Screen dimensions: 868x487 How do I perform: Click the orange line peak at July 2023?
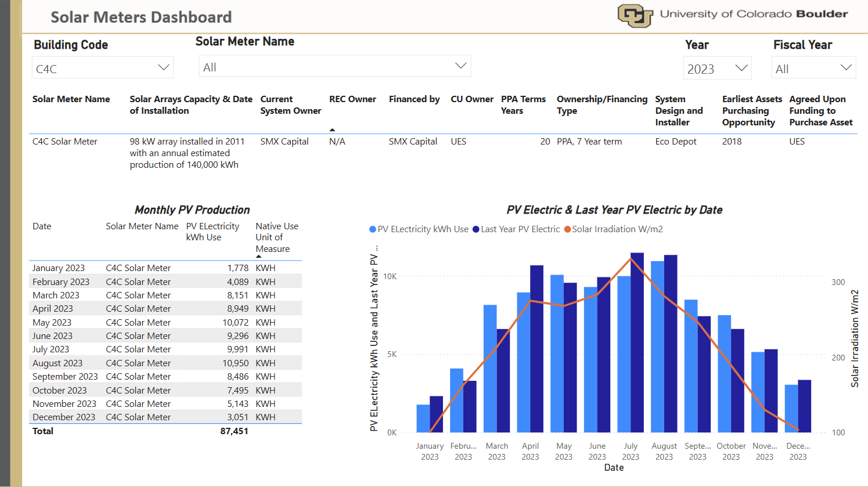click(632, 258)
